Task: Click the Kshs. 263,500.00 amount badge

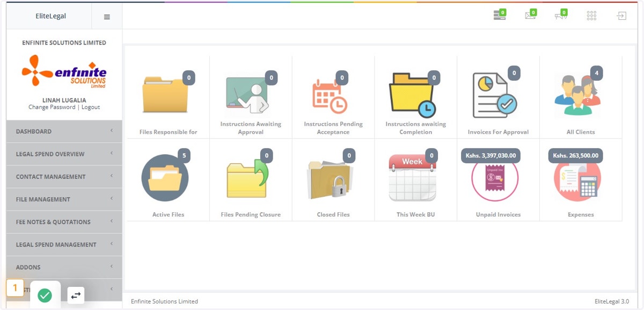Action: [575, 155]
